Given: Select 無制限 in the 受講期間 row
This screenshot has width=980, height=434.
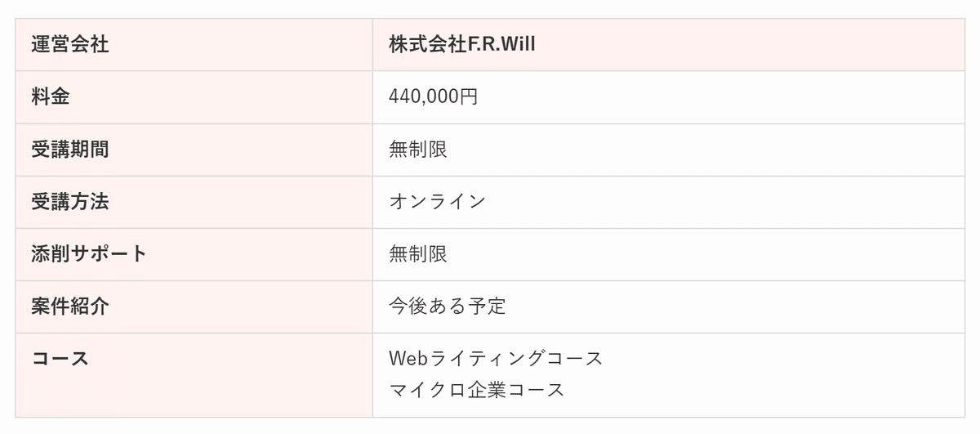Looking at the screenshot, I should (x=418, y=150).
